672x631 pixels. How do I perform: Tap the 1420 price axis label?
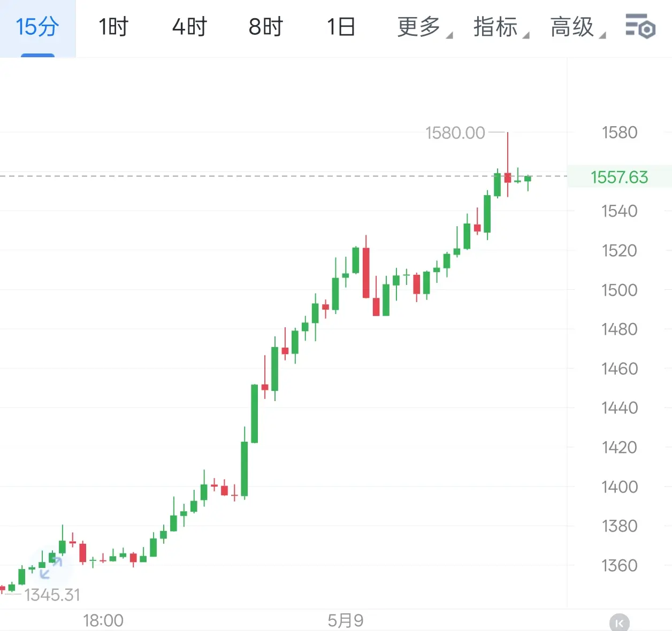[620, 447]
